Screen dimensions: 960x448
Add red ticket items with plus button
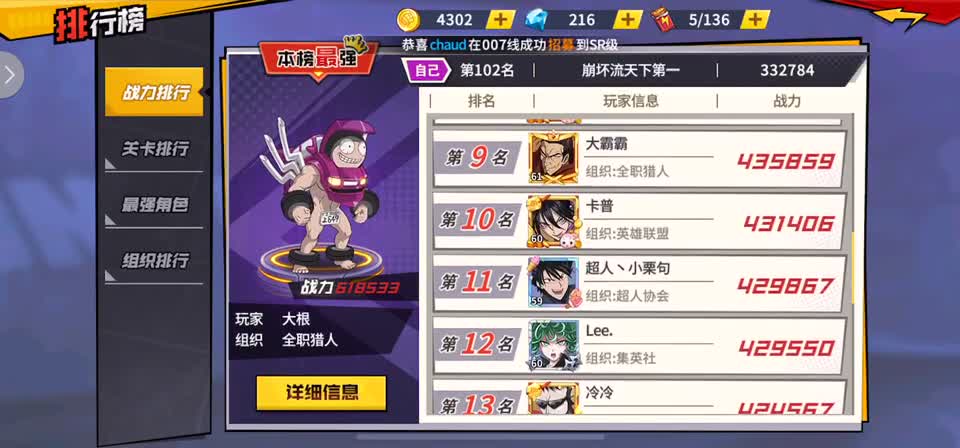tap(755, 20)
